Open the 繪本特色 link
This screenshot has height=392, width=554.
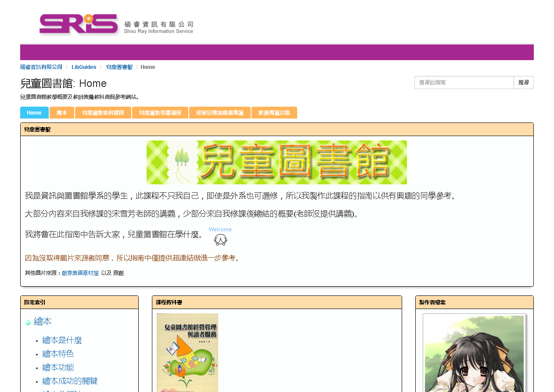(58, 354)
